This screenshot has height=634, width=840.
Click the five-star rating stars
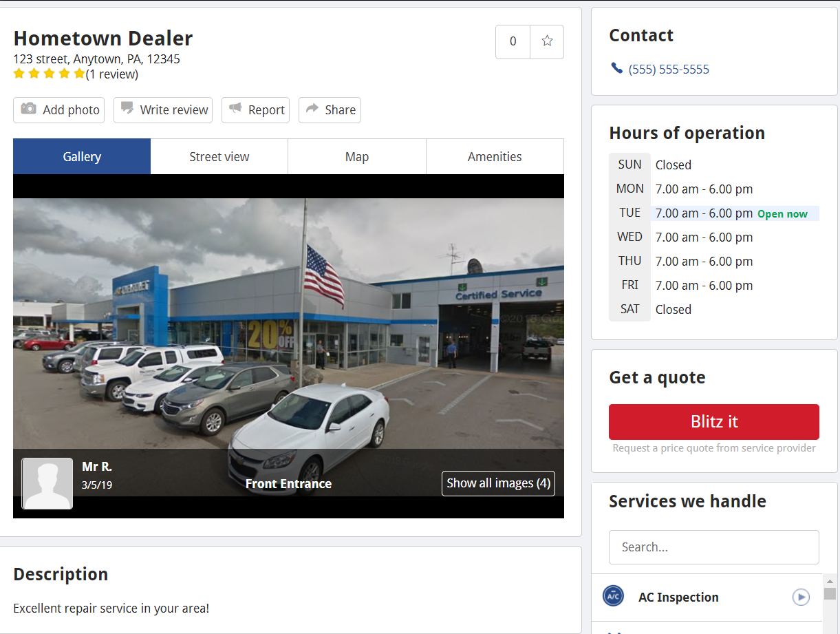coord(49,74)
